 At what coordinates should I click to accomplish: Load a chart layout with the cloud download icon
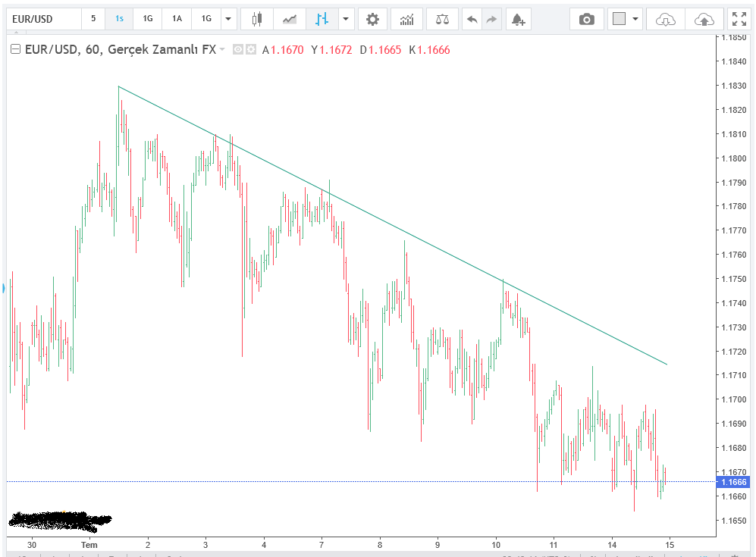[665, 19]
